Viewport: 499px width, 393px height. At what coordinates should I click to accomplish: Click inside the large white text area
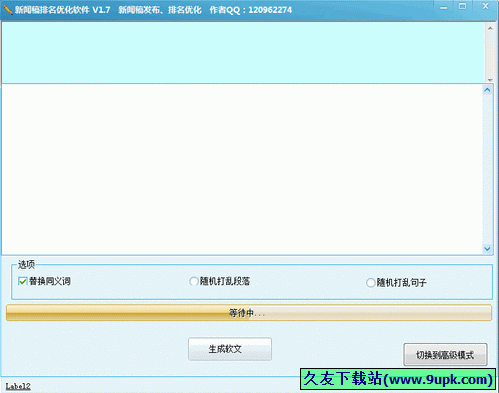(242, 169)
